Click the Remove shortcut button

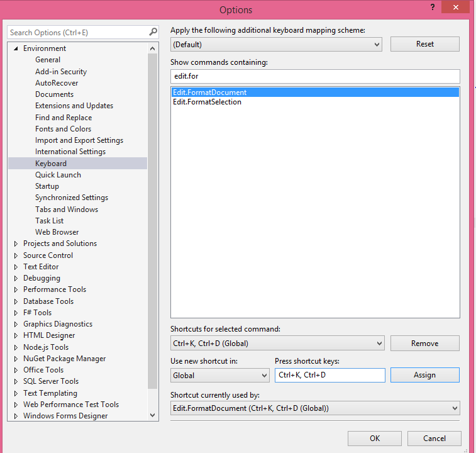tap(424, 344)
